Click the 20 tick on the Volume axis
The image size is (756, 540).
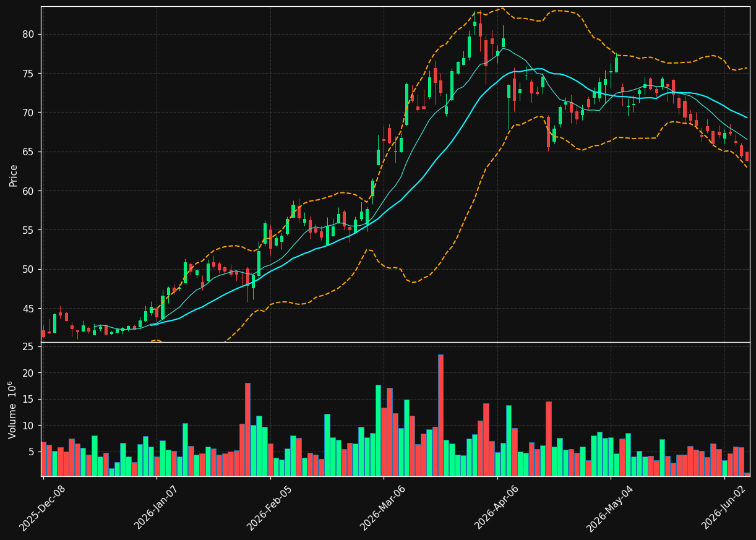(x=29, y=373)
